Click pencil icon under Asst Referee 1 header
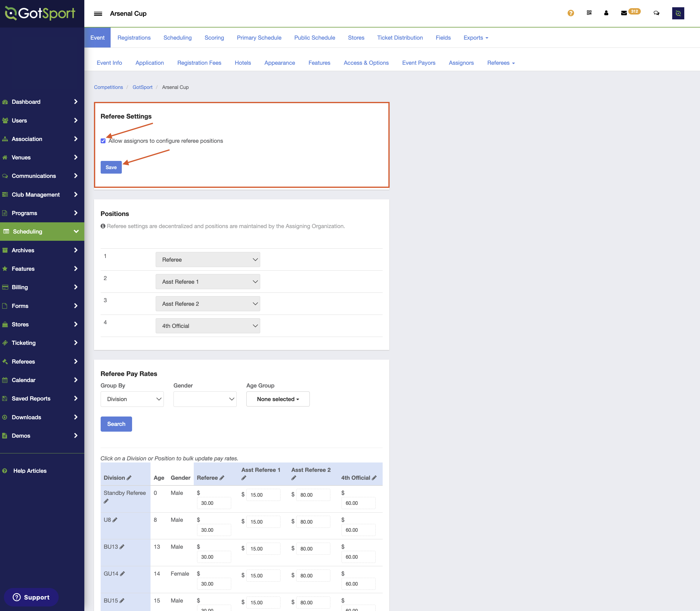This screenshot has width=700, height=611. click(x=244, y=478)
